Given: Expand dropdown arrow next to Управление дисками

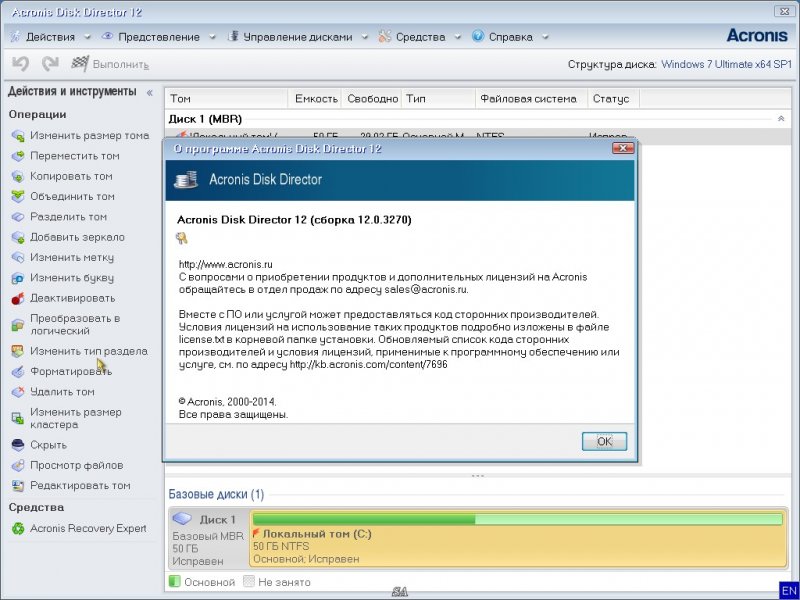Looking at the screenshot, I should 365,37.
